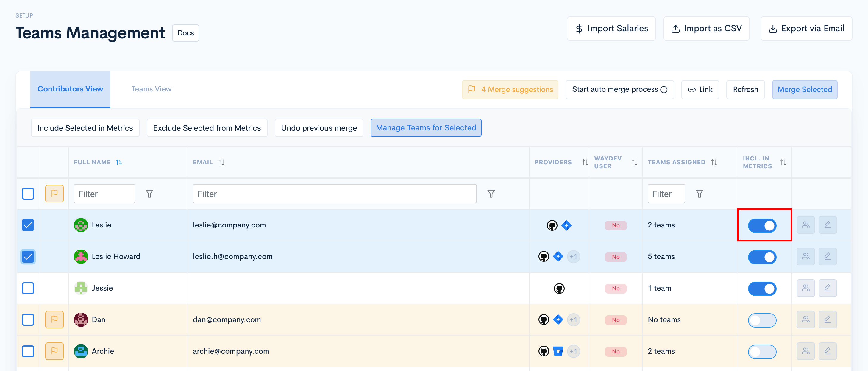Click Exclude Selected from Metrics
Viewport: 868px width, 371px height.
pyautogui.click(x=207, y=128)
